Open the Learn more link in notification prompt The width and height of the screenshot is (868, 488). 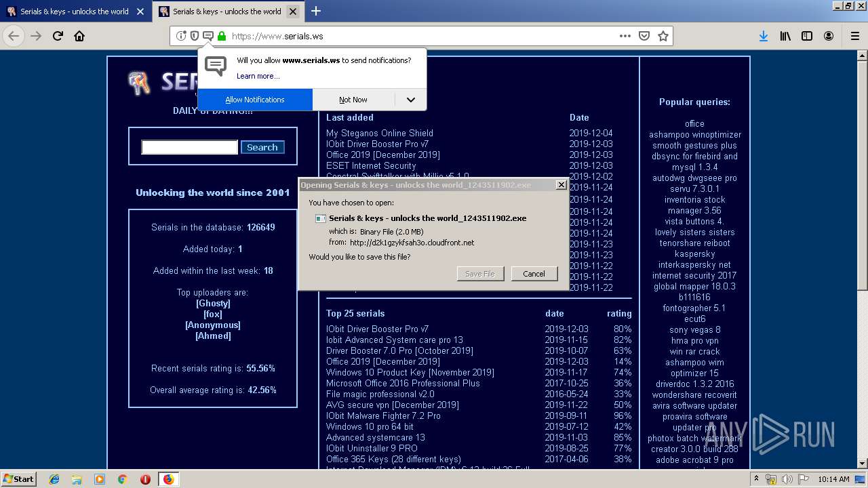point(258,76)
